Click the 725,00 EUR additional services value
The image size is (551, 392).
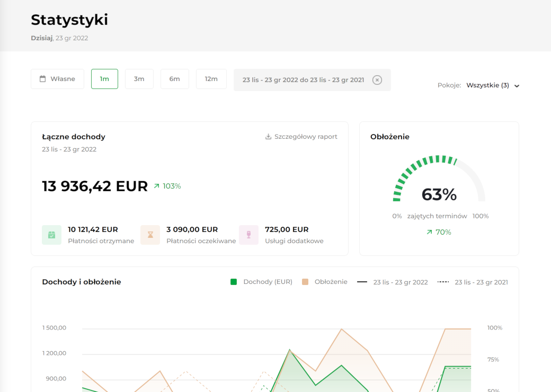pyautogui.click(x=287, y=229)
